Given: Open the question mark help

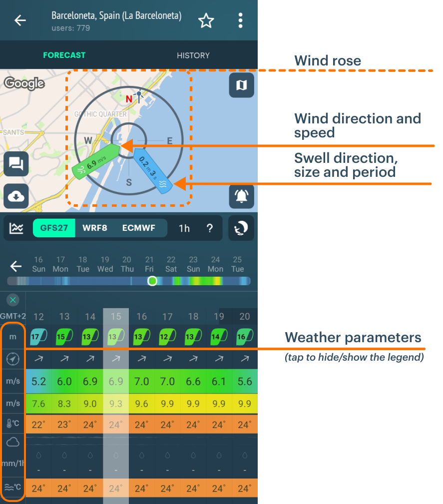Looking at the screenshot, I should [210, 228].
